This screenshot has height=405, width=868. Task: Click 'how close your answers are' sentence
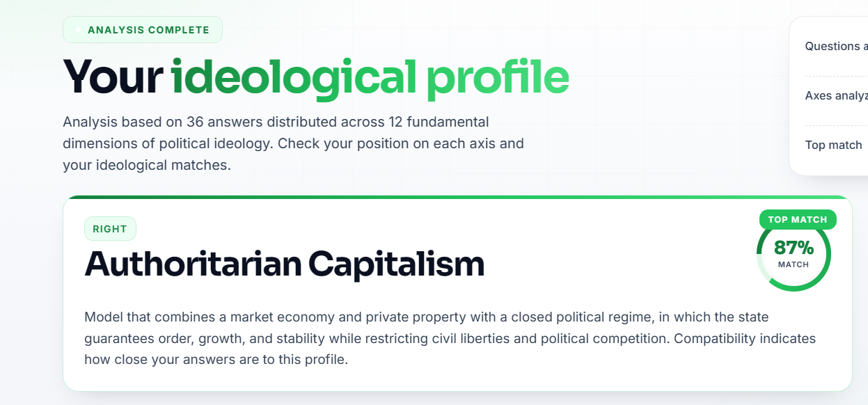tap(216, 360)
